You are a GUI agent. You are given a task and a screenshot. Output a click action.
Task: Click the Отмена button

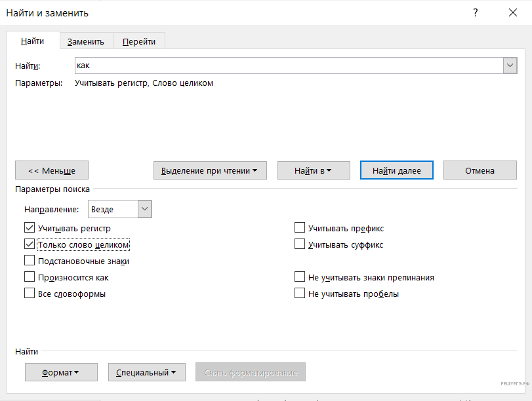(x=480, y=170)
